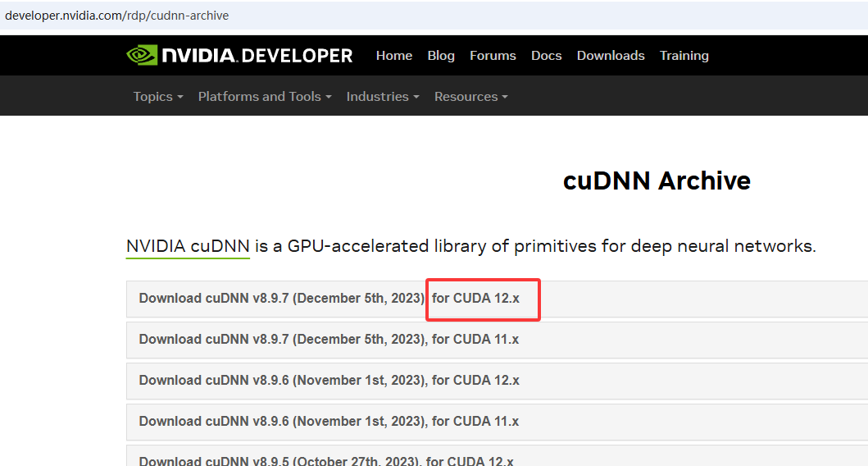Expand cuDNN v8.9.7 for CUDA 11.x
868x466 pixels.
497,340
